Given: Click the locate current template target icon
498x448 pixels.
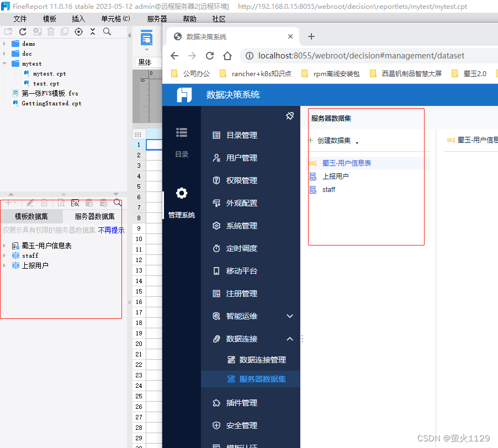Looking at the screenshot, I should 78,31.
